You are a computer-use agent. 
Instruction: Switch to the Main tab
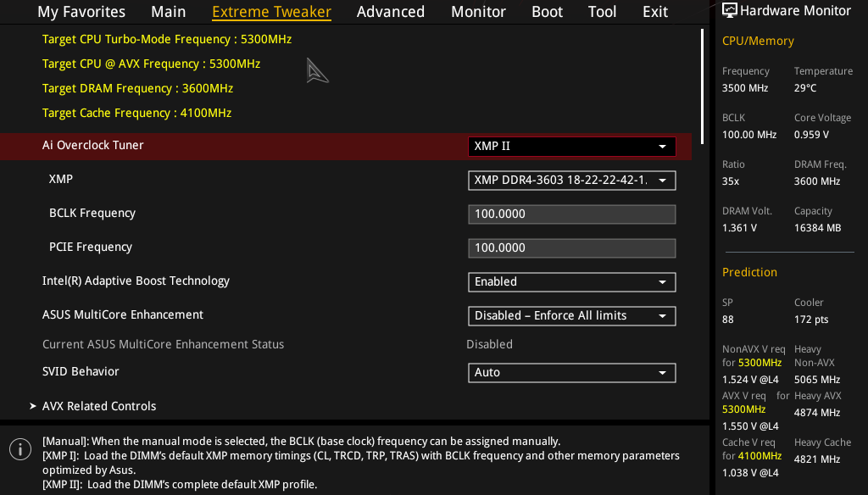coord(169,12)
